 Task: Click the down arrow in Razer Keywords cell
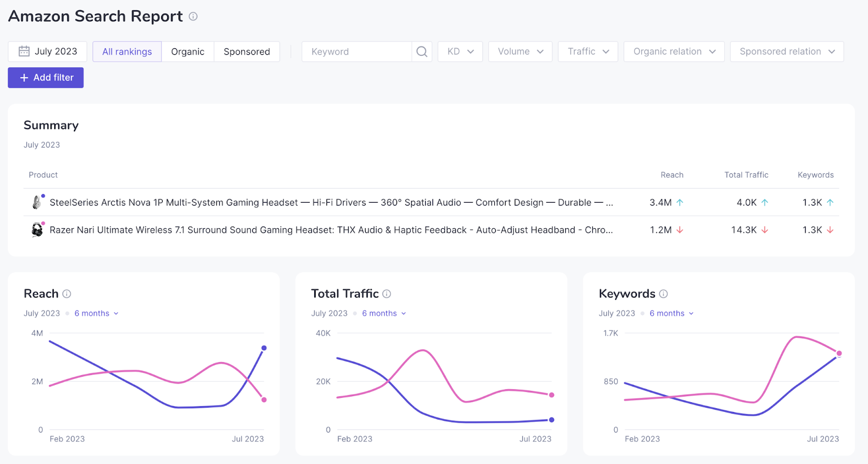[830, 230]
